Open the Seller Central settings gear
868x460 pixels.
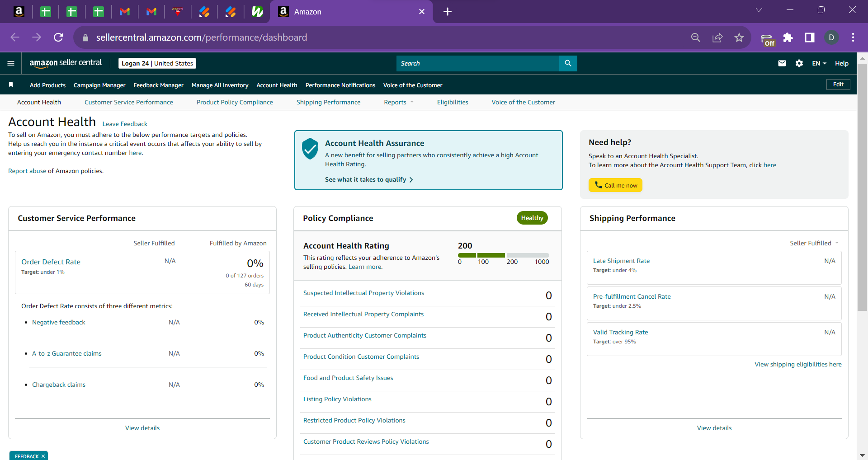[799, 63]
